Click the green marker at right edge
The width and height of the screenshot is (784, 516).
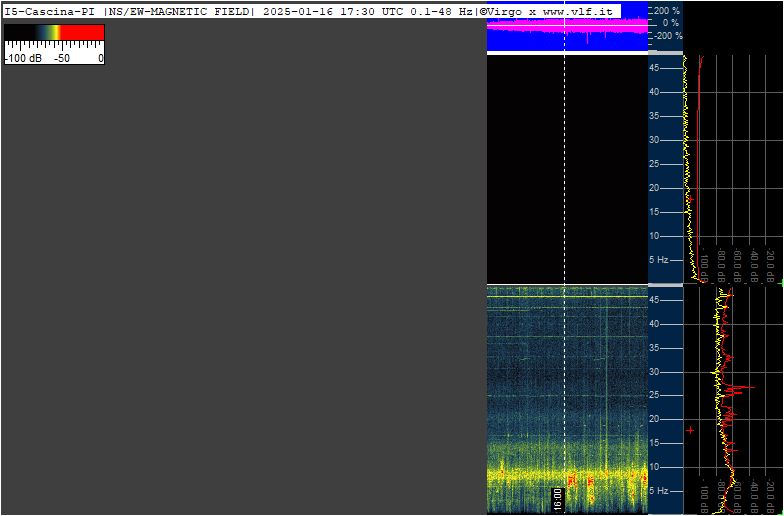click(782, 282)
